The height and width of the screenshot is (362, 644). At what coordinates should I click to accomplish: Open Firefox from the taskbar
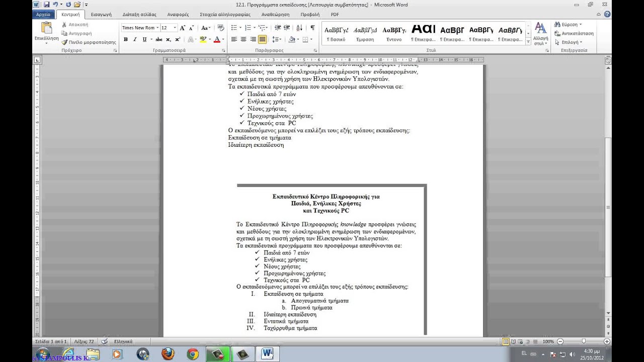click(x=168, y=354)
